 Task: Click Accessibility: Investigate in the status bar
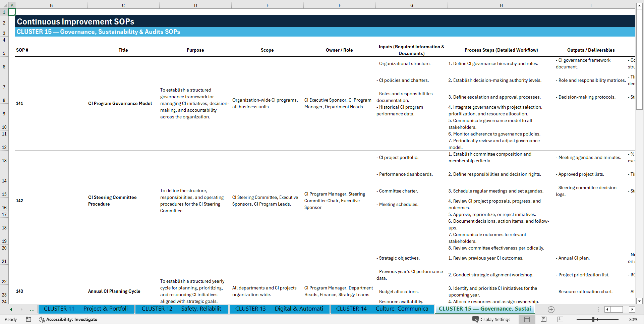point(71,319)
